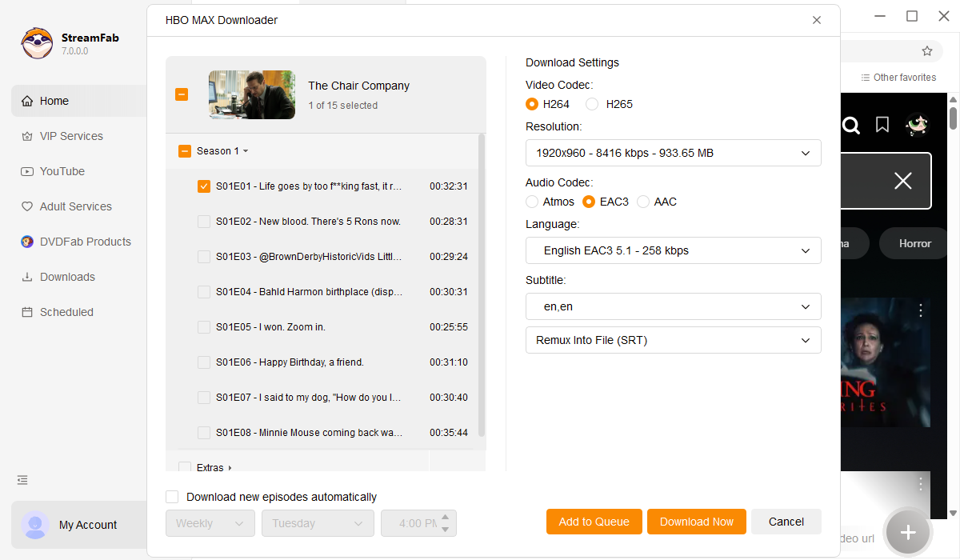The height and width of the screenshot is (560, 960).
Task: Select the H265 video codec option
Action: click(592, 104)
